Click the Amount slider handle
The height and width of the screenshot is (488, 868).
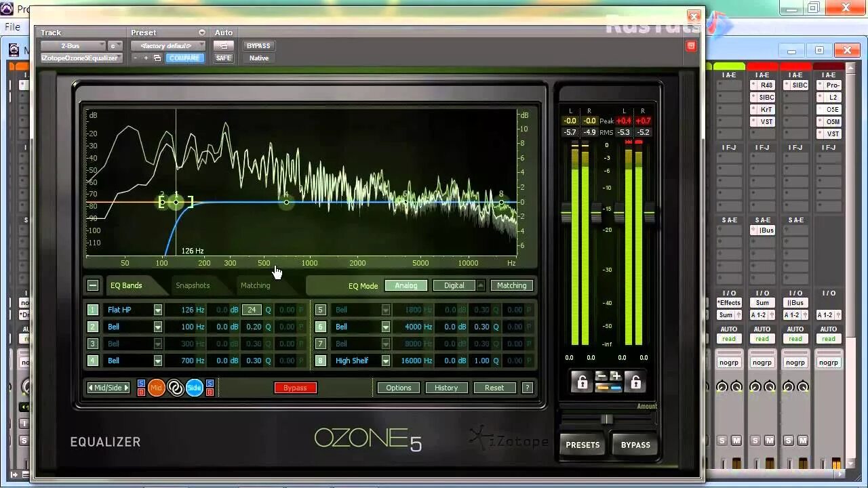tap(607, 420)
